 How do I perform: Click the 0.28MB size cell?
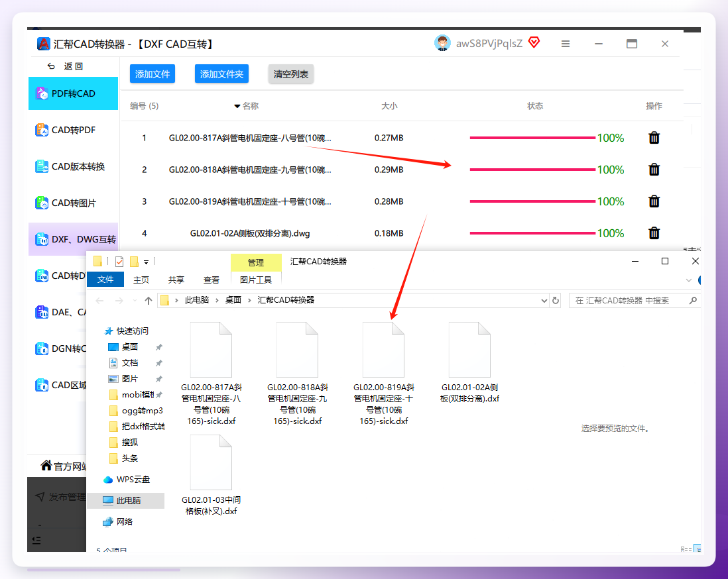pyautogui.click(x=389, y=201)
